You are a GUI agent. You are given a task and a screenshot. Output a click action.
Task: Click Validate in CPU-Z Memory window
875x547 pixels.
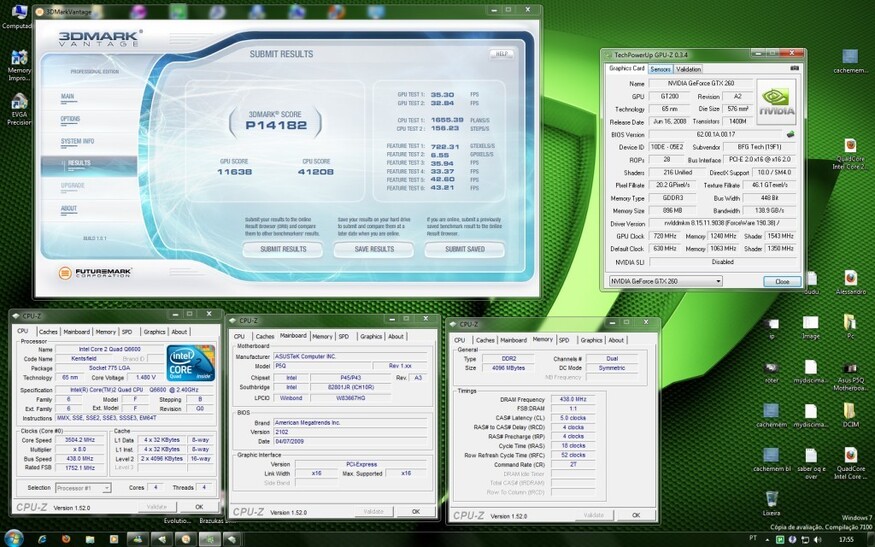click(x=594, y=515)
